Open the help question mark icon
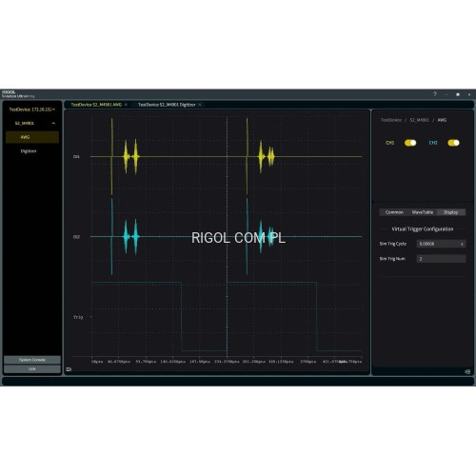This screenshot has height=476, width=476. 435,94
